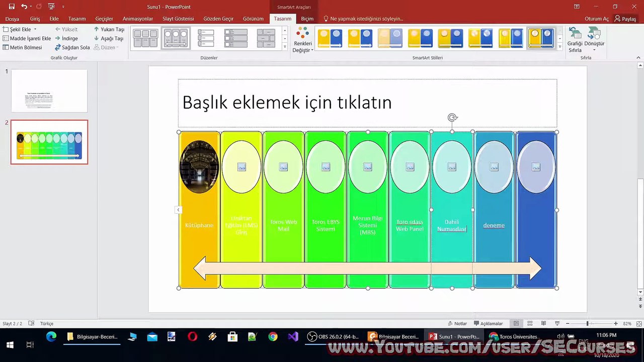Open the undo history dropdown arrow
Image resolution: width=644 pixels, height=362 pixels.
[x=31, y=7]
